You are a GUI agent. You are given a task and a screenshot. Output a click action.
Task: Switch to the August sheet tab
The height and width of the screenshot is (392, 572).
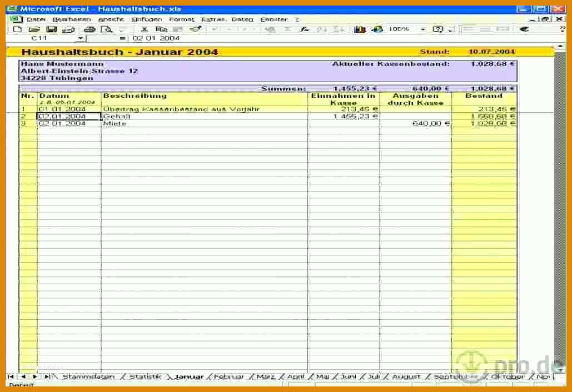(406, 376)
